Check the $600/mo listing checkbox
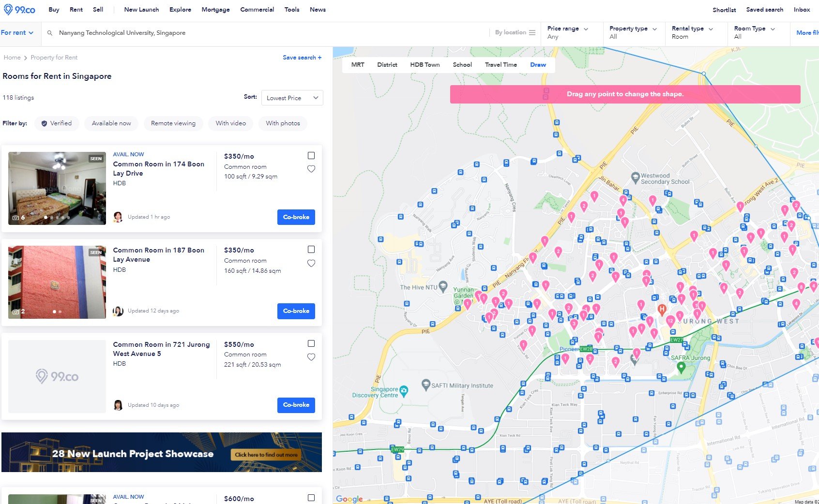 click(x=311, y=498)
